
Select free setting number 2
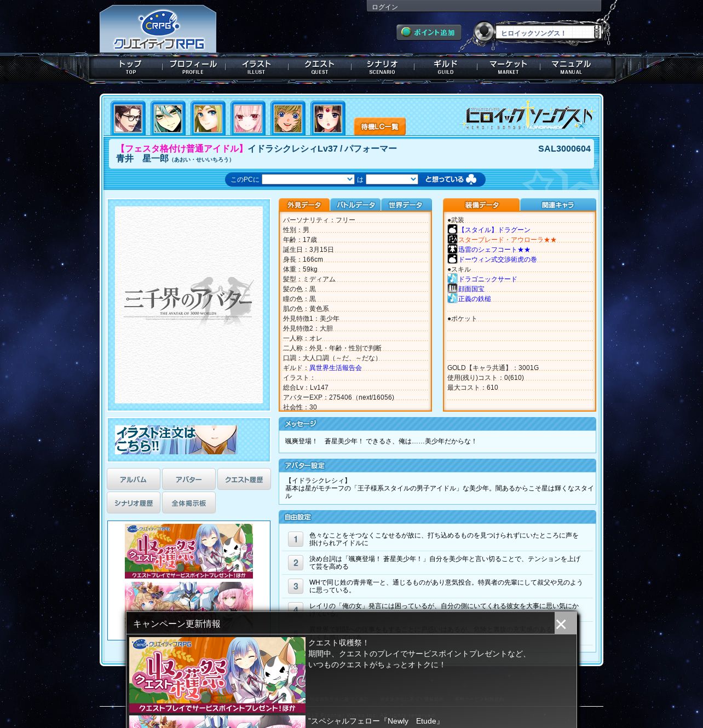click(x=296, y=563)
